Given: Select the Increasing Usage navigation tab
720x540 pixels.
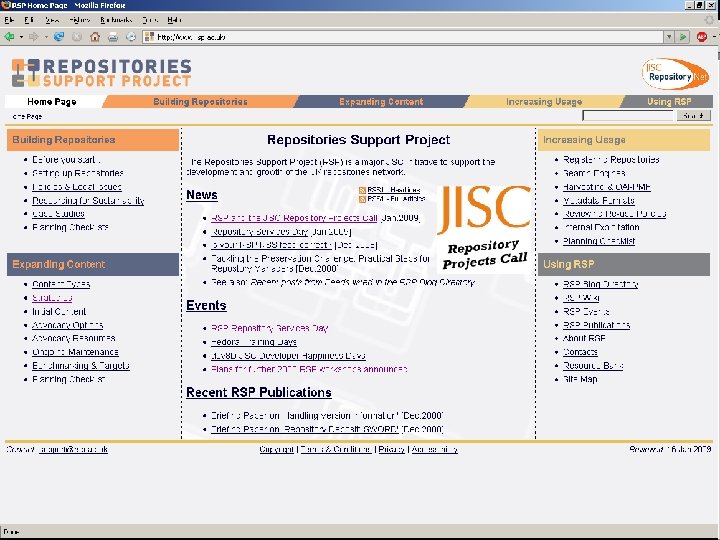Looking at the screenshot, I should pos(544,101).
